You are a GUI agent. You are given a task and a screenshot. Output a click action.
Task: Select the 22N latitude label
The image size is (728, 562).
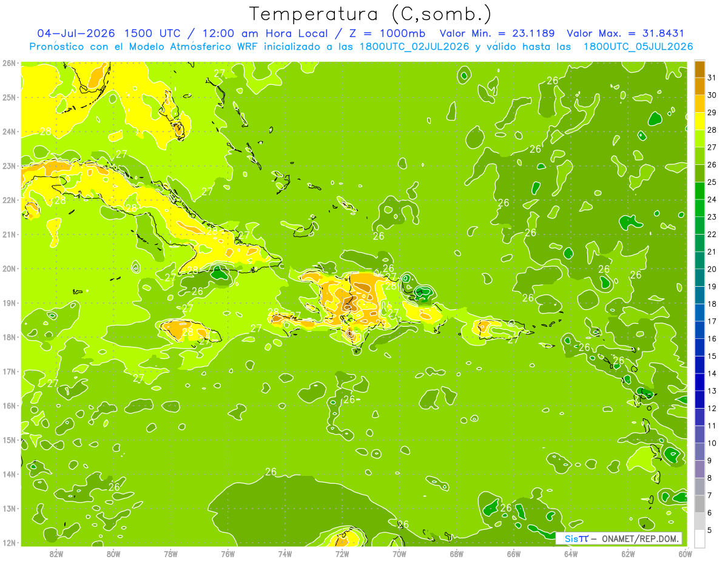pyautogui.click(x=9, y=200)
